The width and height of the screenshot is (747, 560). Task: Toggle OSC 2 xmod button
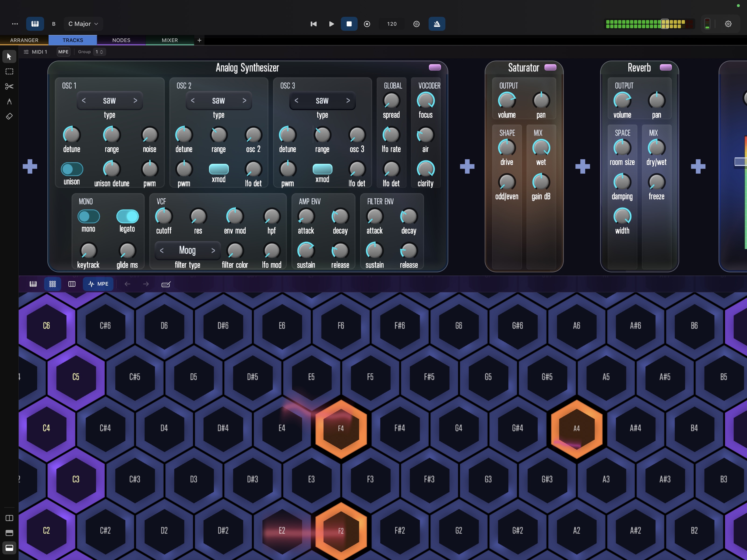(219, 169)
